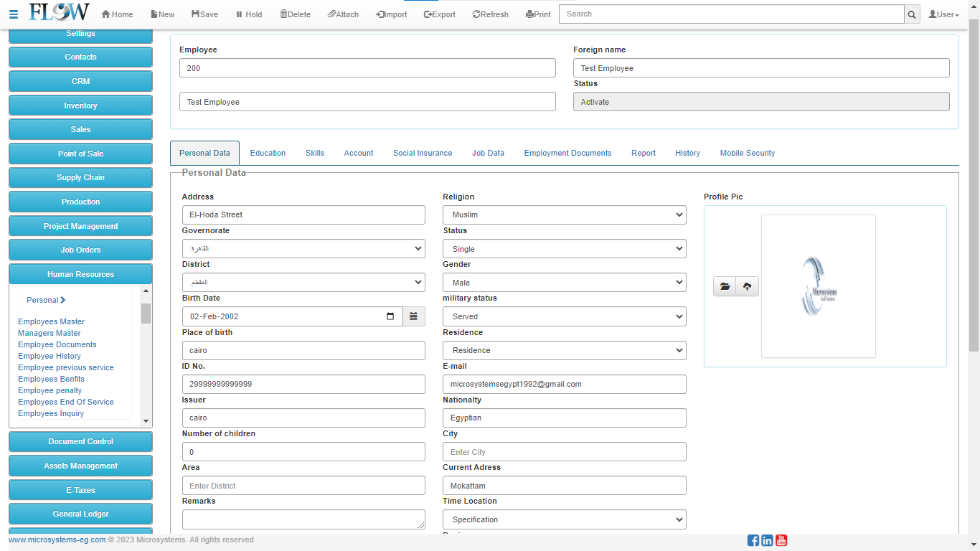
Task: Click the hamburger menu icon
Action: (14, 14)
